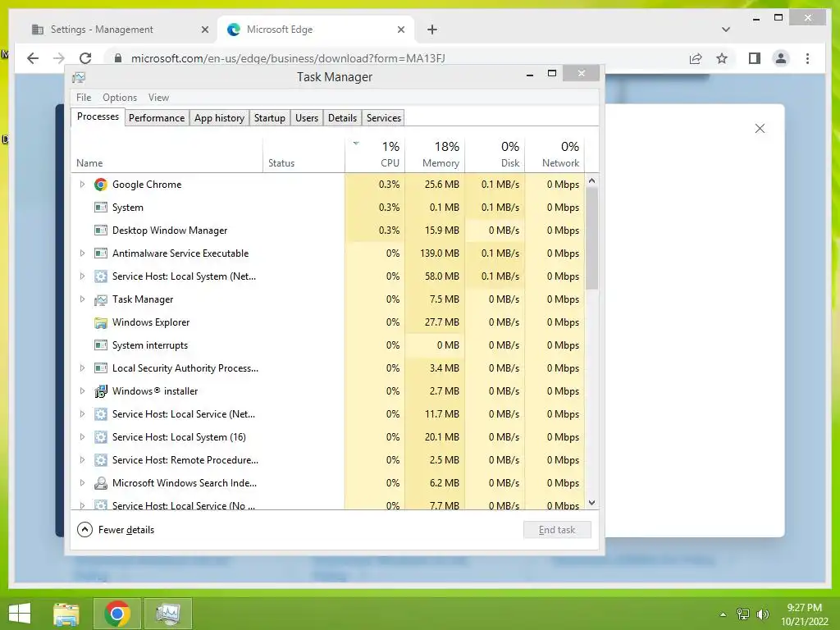Screen dimensions: 840x630
Task: Switch to the App history tab
Action: 219,118
